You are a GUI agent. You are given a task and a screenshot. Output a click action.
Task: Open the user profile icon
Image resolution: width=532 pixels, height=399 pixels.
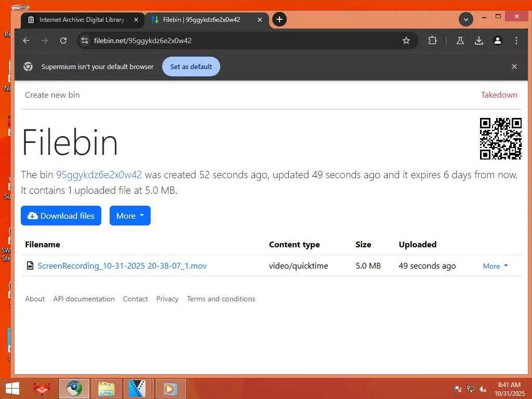(x=497, y=41)
